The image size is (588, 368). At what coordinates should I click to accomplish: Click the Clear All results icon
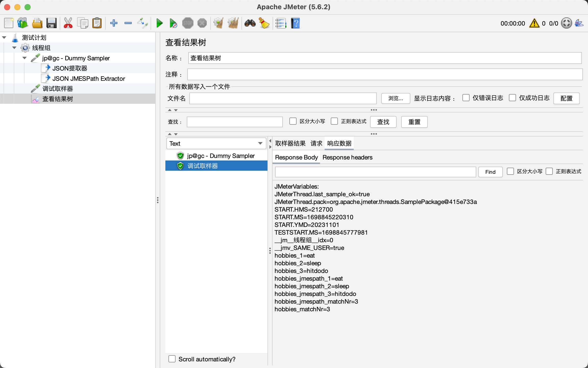(233, 23)
